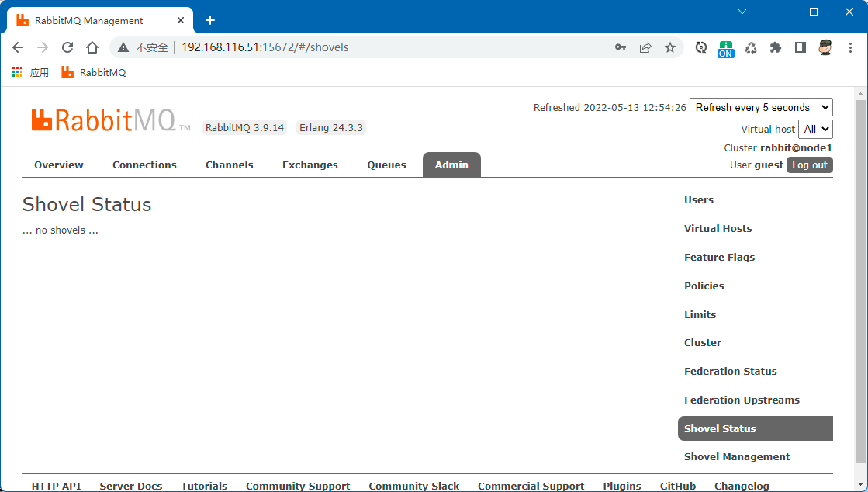Open the Community Slack footer link
This screenshot has width=868, height=492.
pos(414,486)
